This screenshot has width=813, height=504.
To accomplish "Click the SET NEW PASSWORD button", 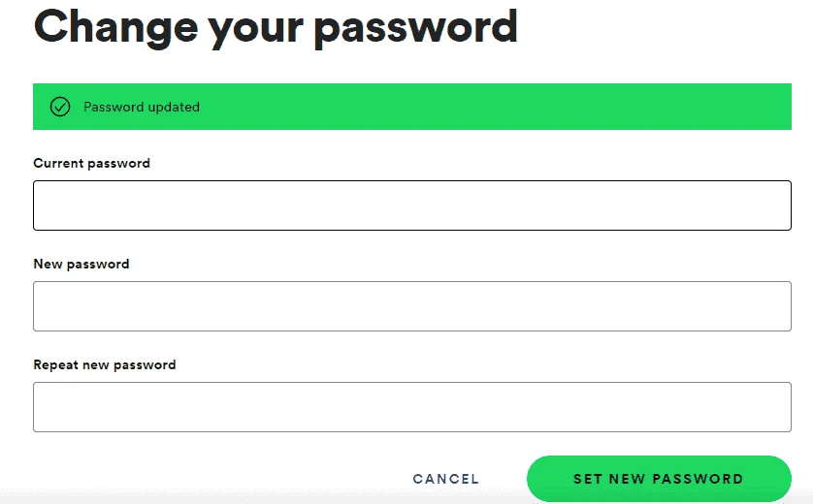I will (659, 479).
